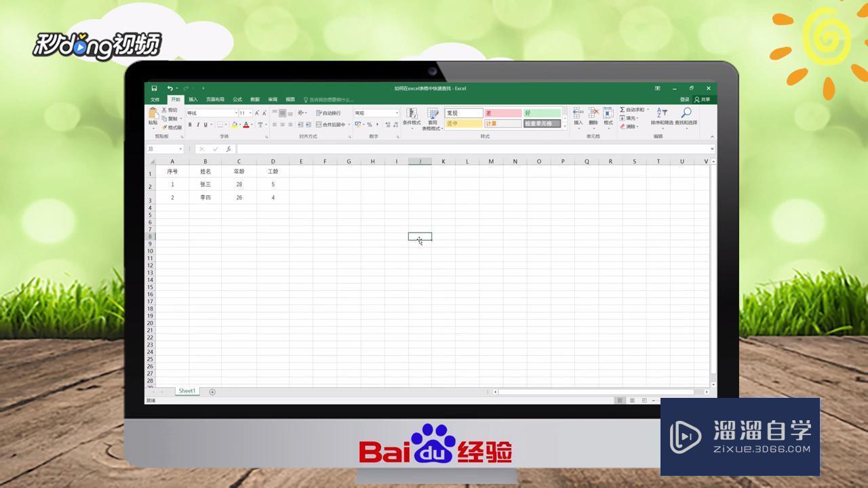The width and height of the screenshot is (868, 488).
Task: Open Format as Table (套用表格格式)
Action: tap(432, 119)
